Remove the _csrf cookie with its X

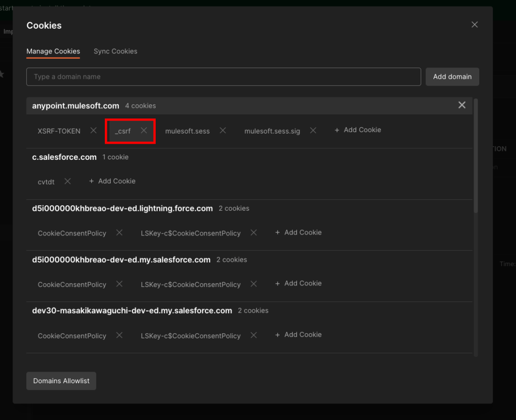tap(144, 131)
